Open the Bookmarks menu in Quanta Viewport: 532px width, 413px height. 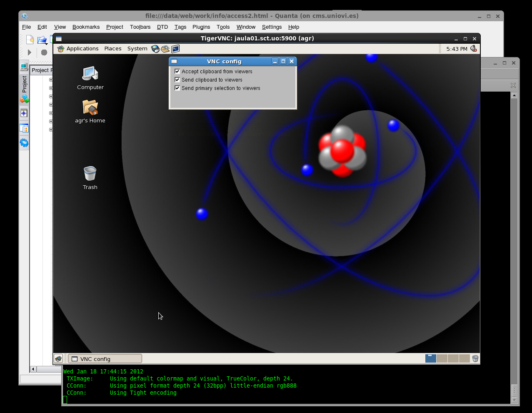coord(86,27)
